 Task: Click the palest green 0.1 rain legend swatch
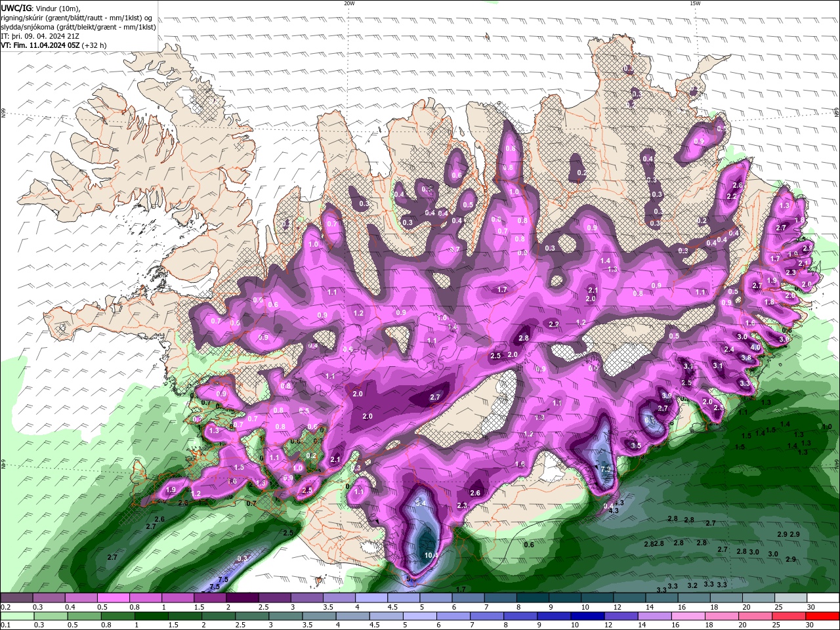point(16,616)
